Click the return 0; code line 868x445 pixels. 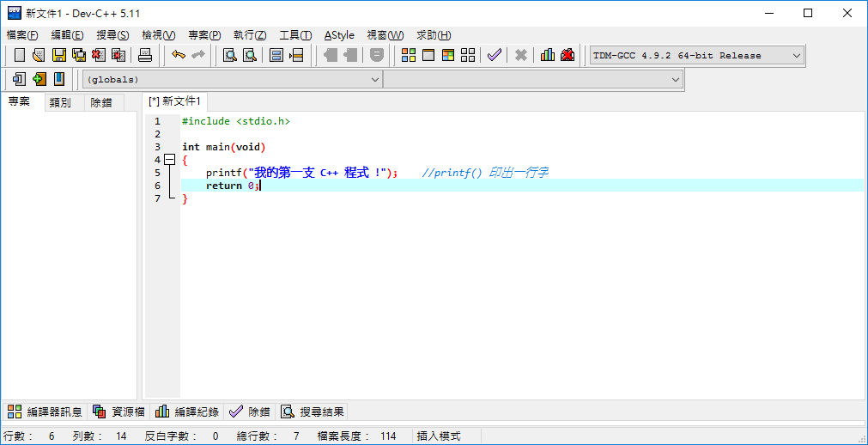point(233,186)
